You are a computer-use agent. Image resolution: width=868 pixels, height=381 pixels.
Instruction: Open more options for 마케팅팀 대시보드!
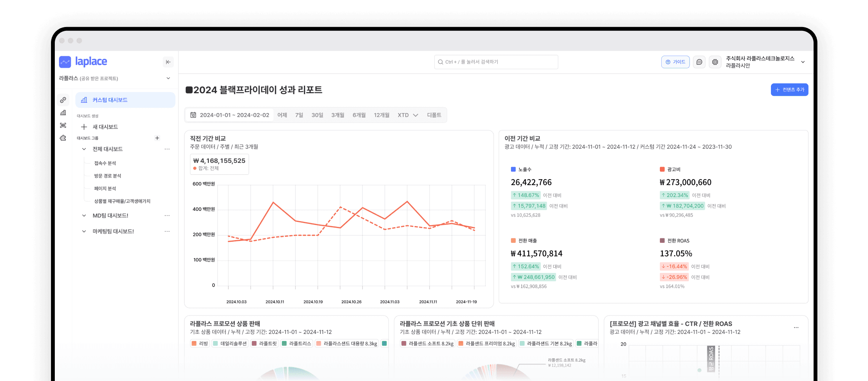(167, 231)
